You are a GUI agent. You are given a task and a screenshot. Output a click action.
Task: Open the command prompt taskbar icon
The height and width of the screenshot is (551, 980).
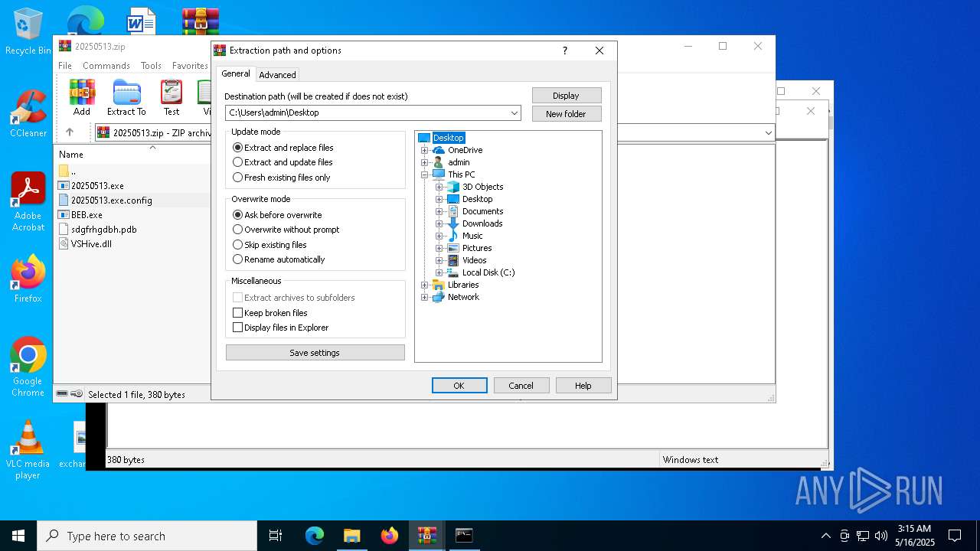pos(464,536)
